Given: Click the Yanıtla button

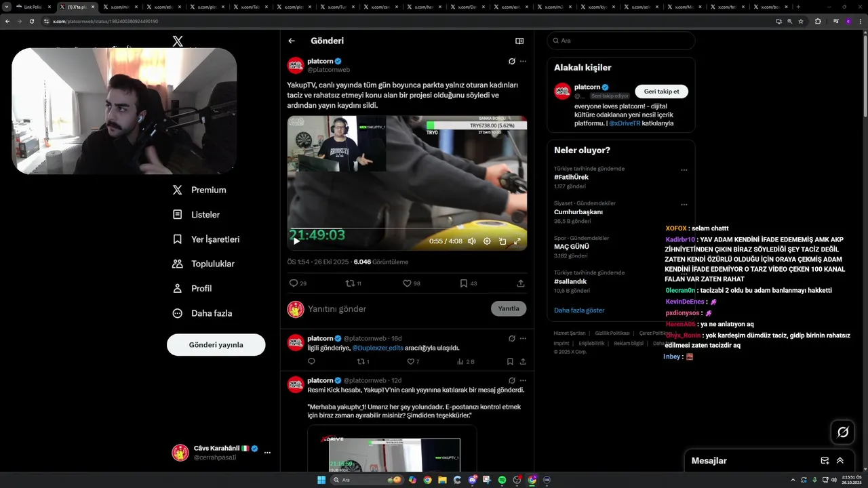Looking at the screenshot, I should pyautogui.click(x=509, y=308).
